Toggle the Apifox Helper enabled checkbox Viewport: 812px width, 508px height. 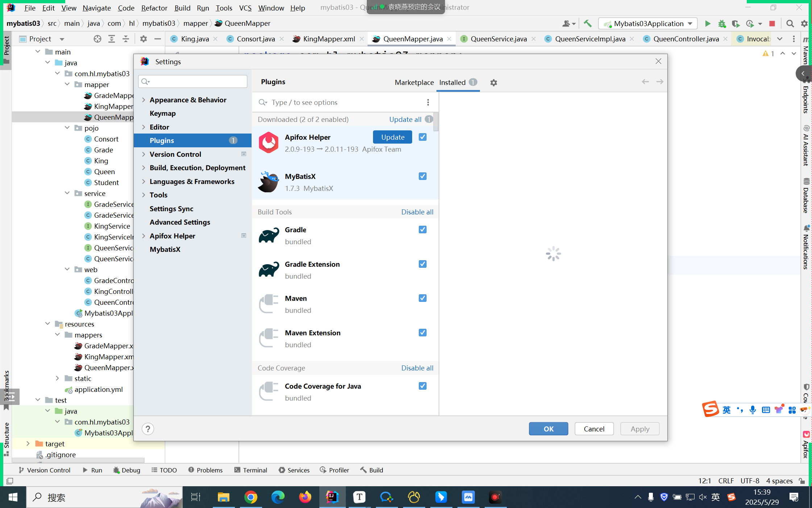point(422,137)
